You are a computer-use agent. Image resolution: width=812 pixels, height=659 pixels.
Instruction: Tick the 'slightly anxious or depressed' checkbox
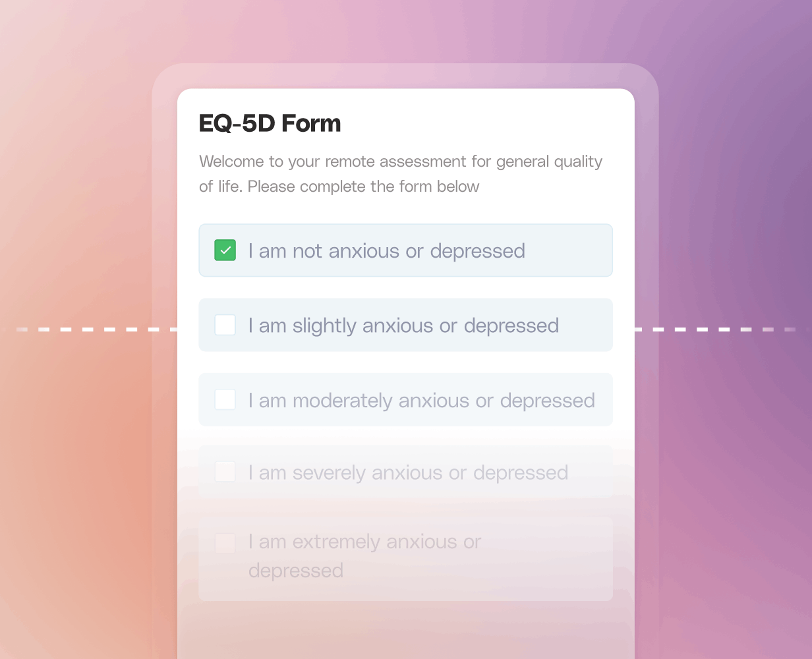(x=225, y=325)
